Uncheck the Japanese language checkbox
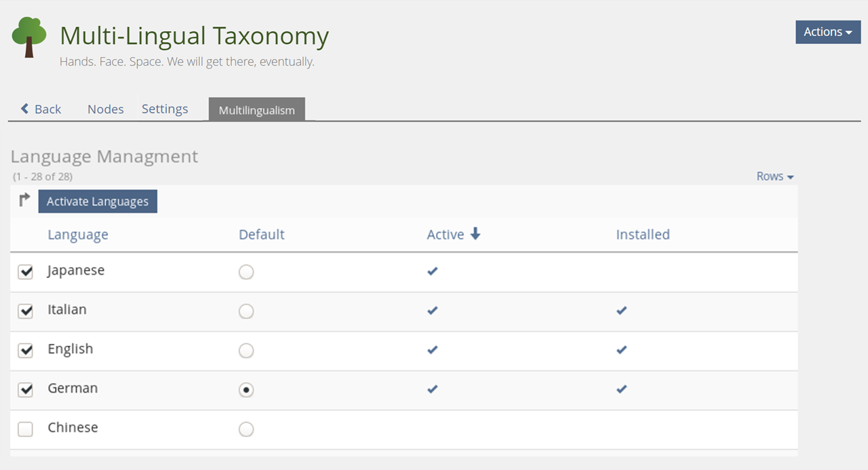The height and width of the screenshot is (470, 868). coord(25,272)
